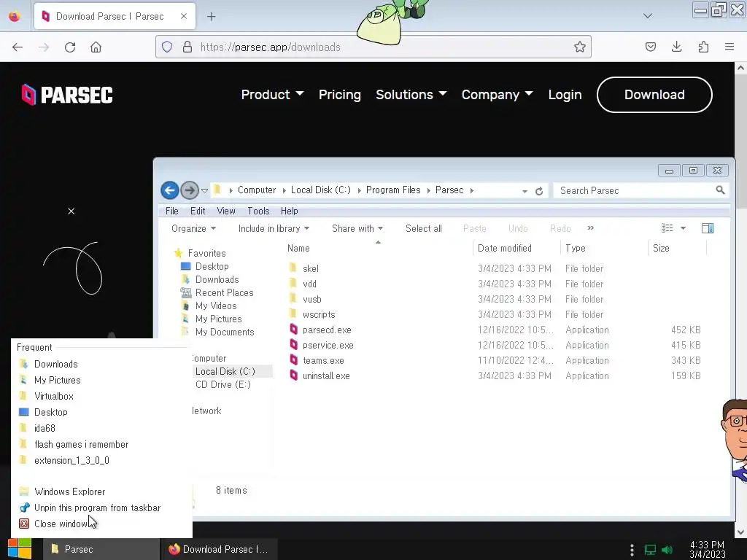Close the Download Parsec tab
Image resolution: width=747 pixels, height=560 pixels.
(x=184, y=16)
